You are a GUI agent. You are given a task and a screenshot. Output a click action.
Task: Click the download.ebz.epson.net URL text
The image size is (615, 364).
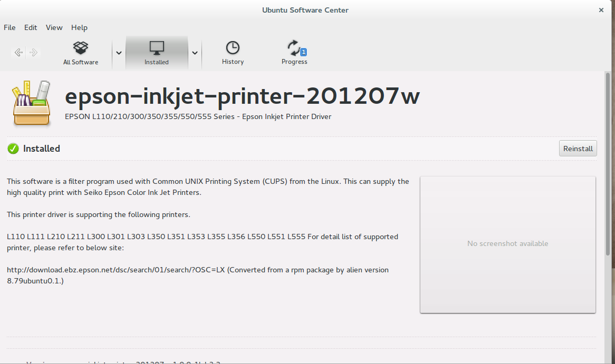click(116, 270)
